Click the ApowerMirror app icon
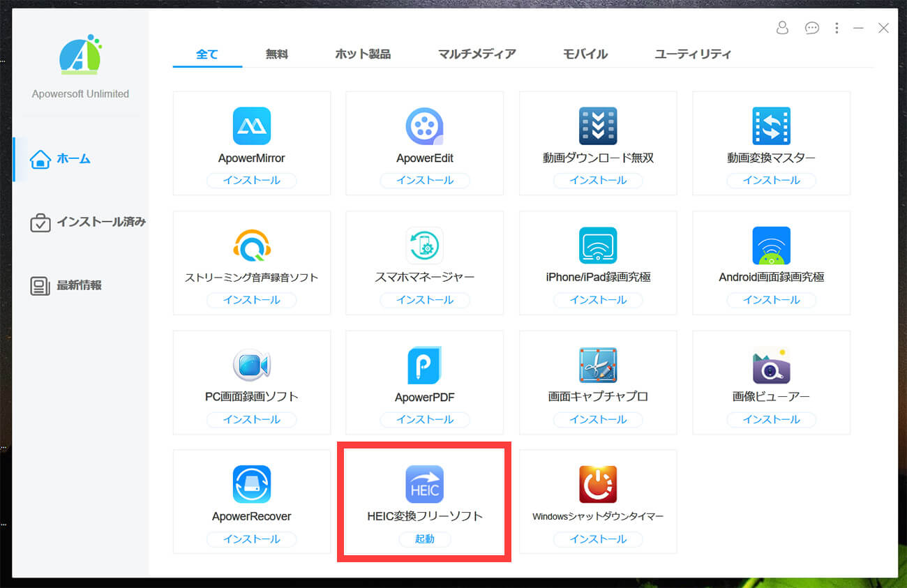Viewport: 907px width, 588px height. (251, 126)
